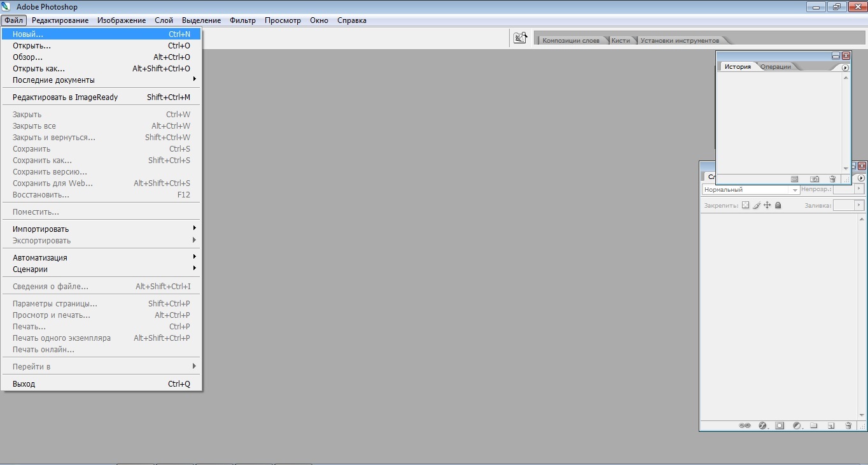Close the open Файл menu header
This screenshot has height=465, width=868.
[x=13, y=20]
